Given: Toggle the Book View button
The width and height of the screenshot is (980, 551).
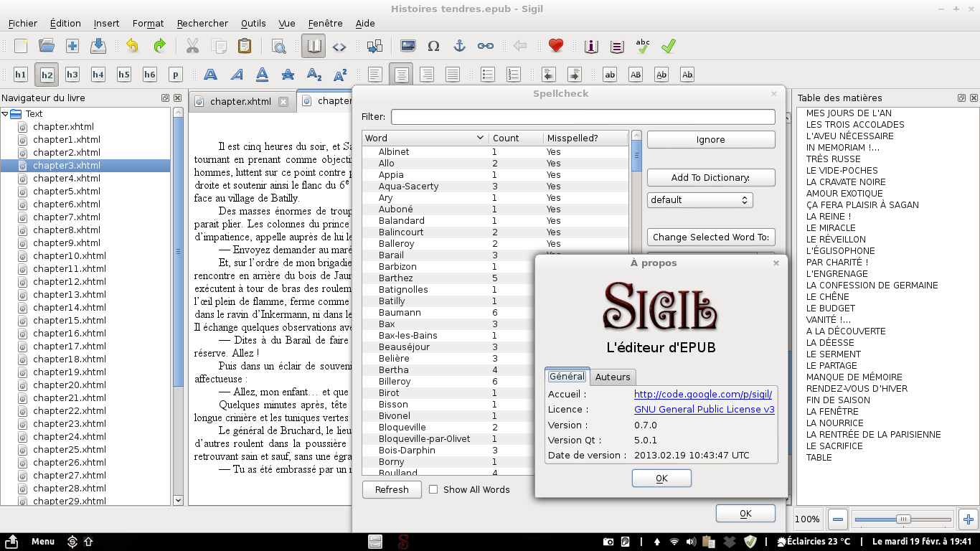Looking at the screenshot, I should pos(314,46).
